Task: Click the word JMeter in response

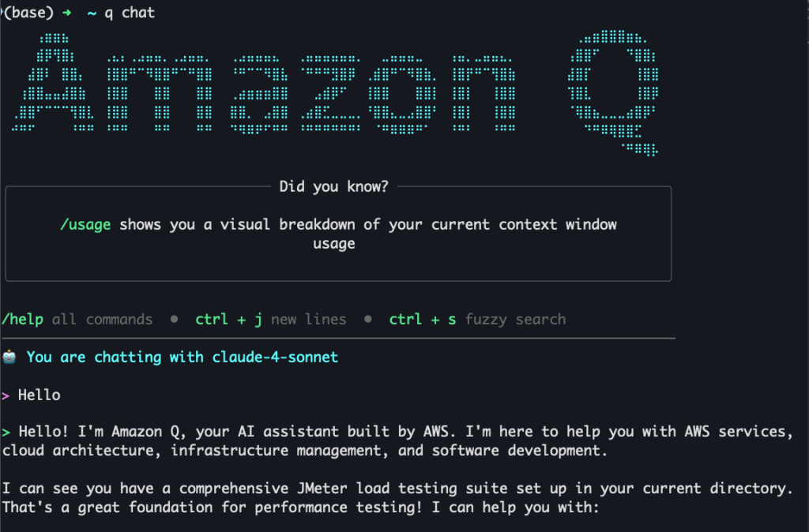Action: [x=322, y=488]
